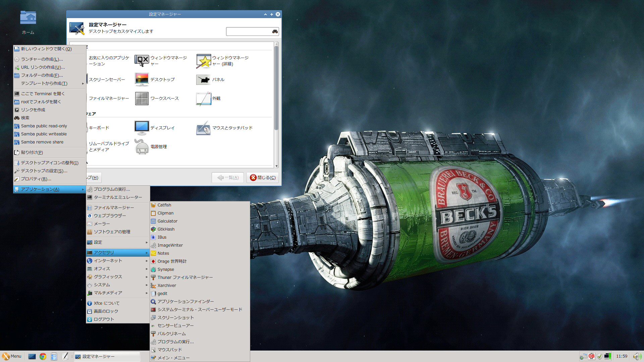The image size is (644, 362).
Task: Select ターミナルエミュレーター menu entry
Action: point(118,197)
